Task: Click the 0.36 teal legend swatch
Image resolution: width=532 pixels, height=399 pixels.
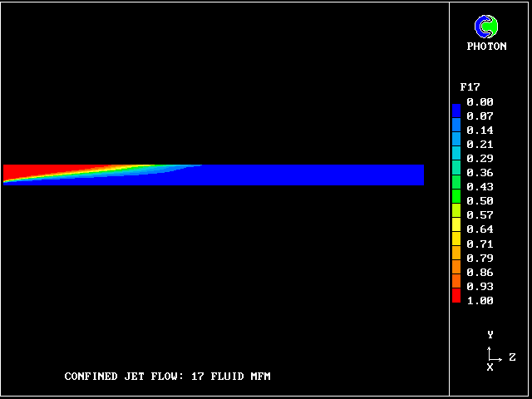Action: (456, 172)
